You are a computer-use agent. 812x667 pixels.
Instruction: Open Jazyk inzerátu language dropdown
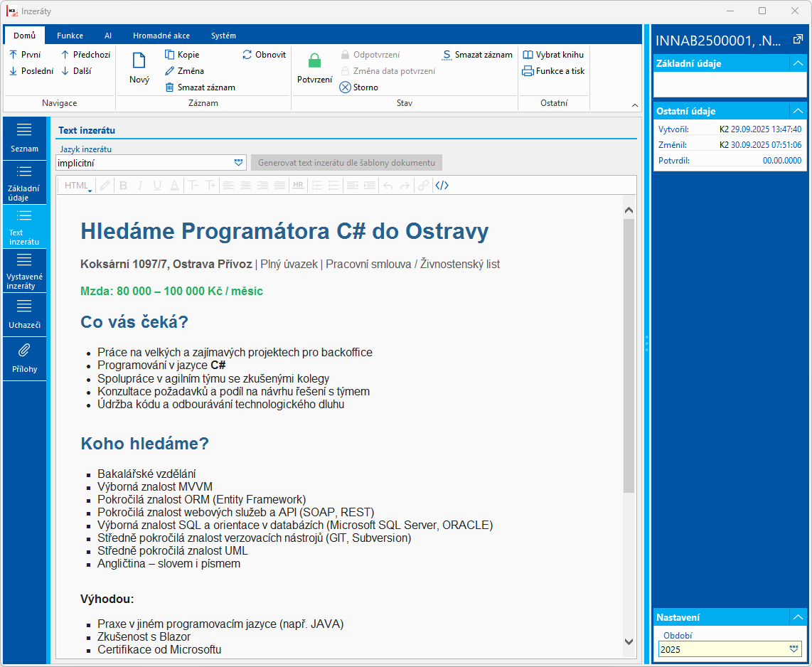click(x=238, y=163)
